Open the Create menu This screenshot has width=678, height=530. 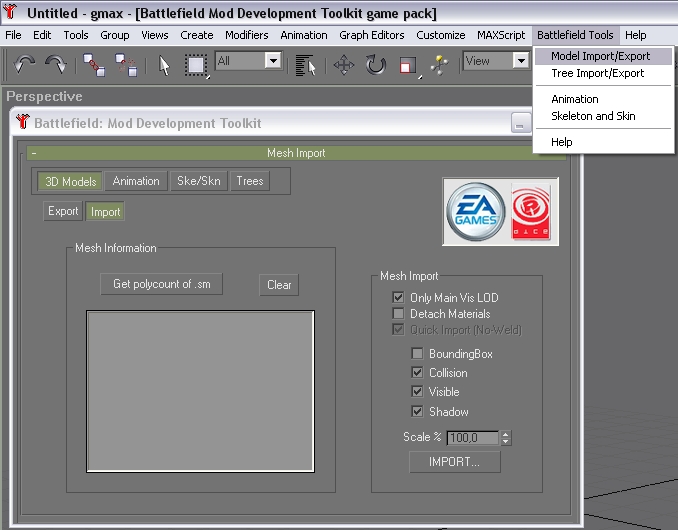click(197, 35)
